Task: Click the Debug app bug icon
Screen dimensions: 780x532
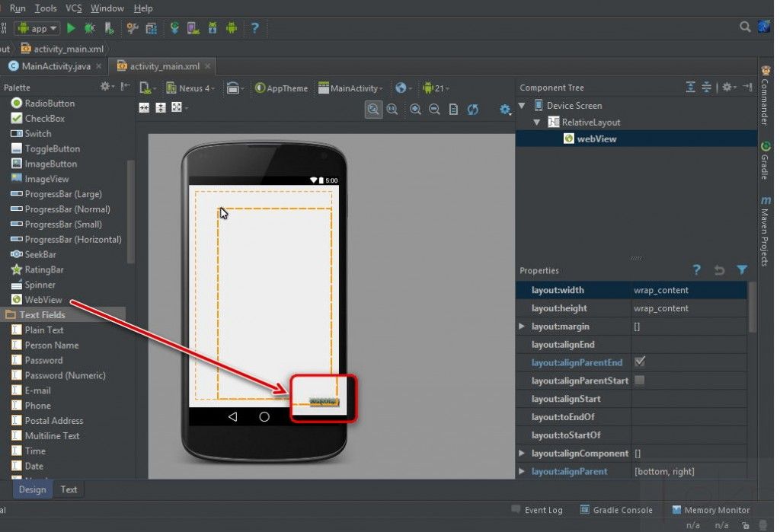Action: pos(90,28)
